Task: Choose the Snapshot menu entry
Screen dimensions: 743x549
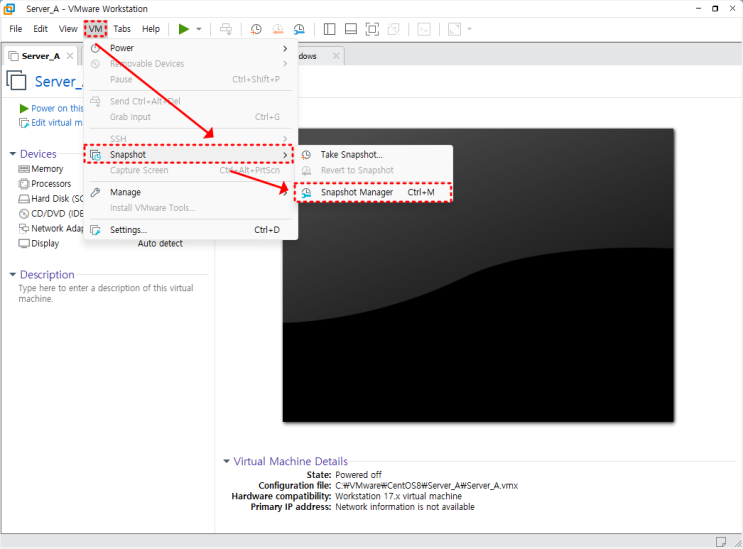Action: coord(190,155)
